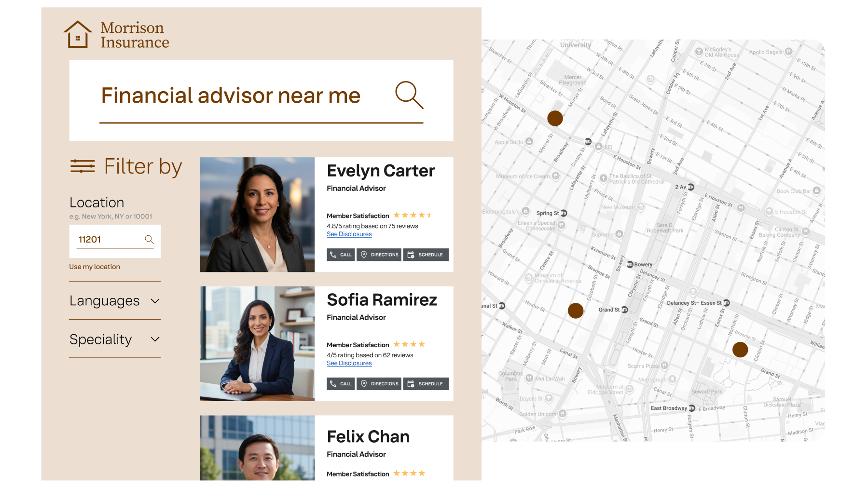868x488 pixels.
Task: Open See Disclosures for Sofia Ramirez
Action: point(349,363)
